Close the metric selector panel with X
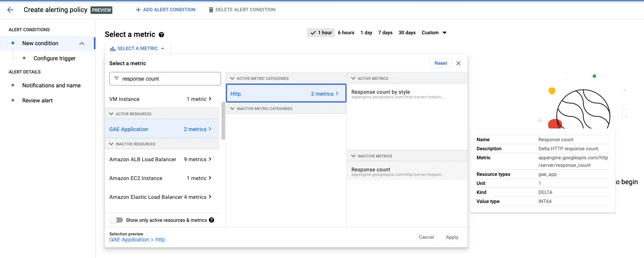This screenshot has height=258, width=644. (458, 63)
